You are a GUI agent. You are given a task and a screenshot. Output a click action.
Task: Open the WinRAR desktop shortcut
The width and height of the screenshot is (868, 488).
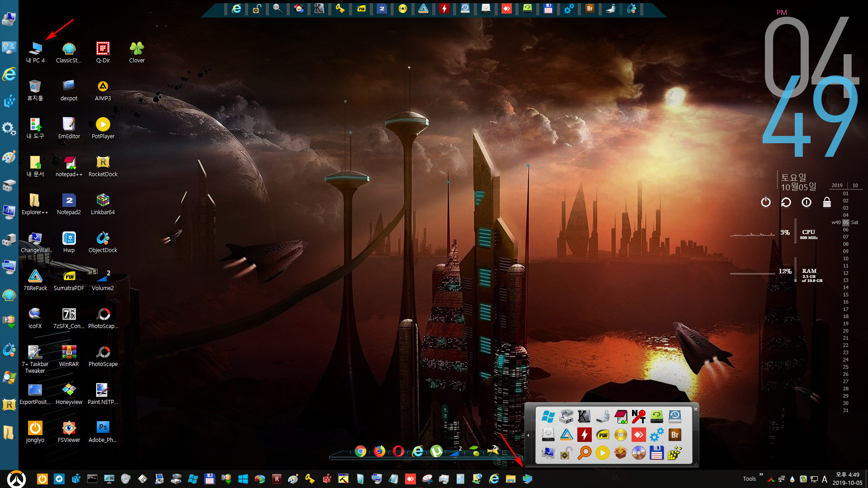[x=69, y=356]
